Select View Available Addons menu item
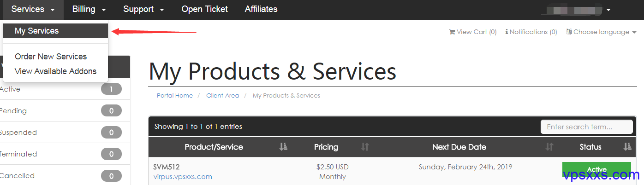Screen dimensions: 644x185 pyautogui.click(x=55, y=71)
